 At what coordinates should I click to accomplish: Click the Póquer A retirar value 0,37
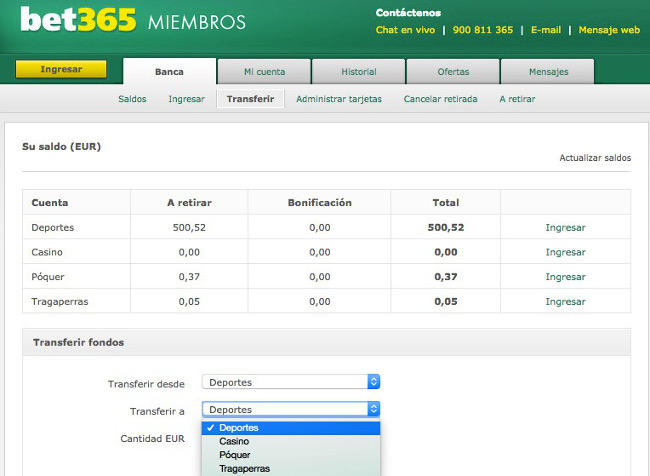(x=189, y=277)
